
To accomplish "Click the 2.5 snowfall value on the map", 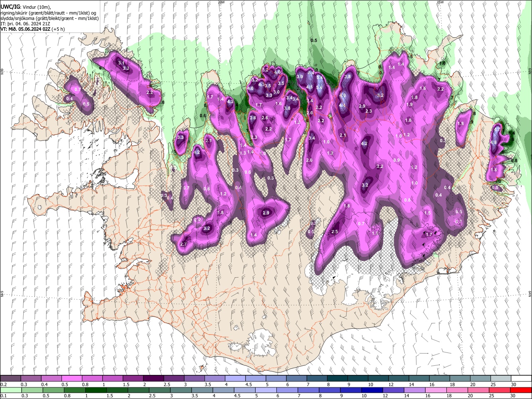I will point(335,232).
